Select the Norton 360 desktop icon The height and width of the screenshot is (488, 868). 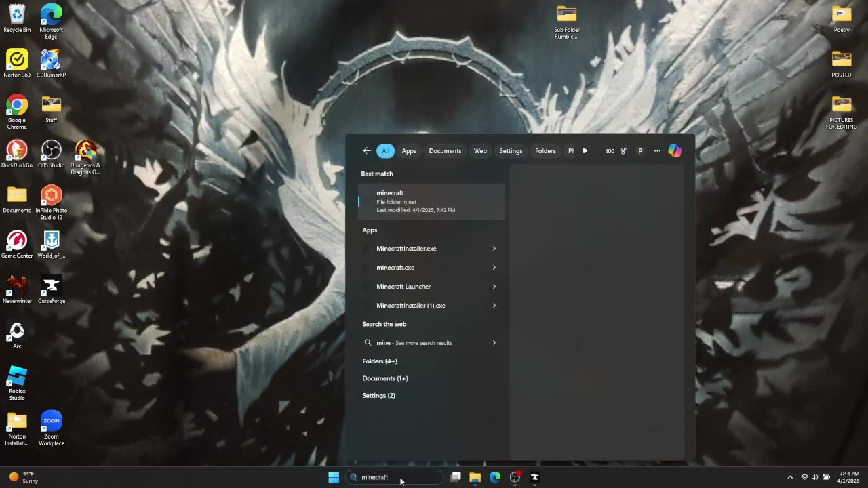(17, 64)
